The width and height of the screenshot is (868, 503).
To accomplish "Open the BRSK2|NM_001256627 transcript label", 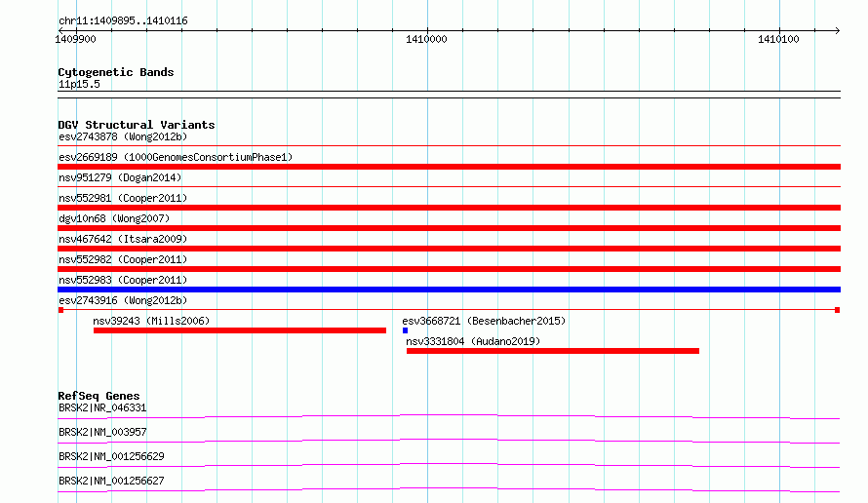I will [x=111, y=481].
